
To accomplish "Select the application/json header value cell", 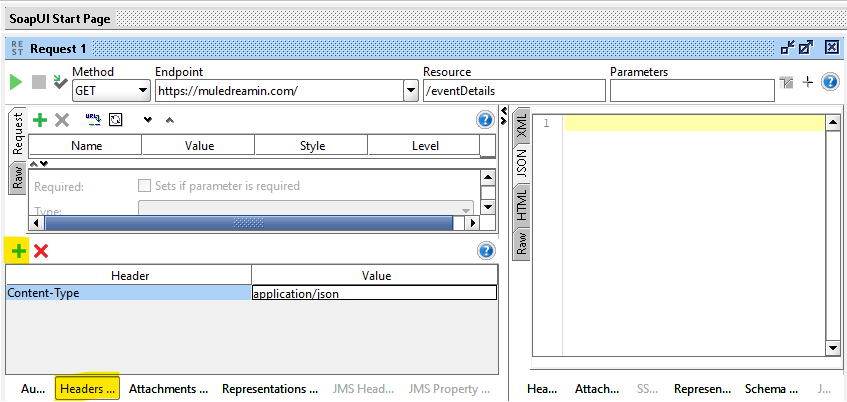I will tap(373, 293).
